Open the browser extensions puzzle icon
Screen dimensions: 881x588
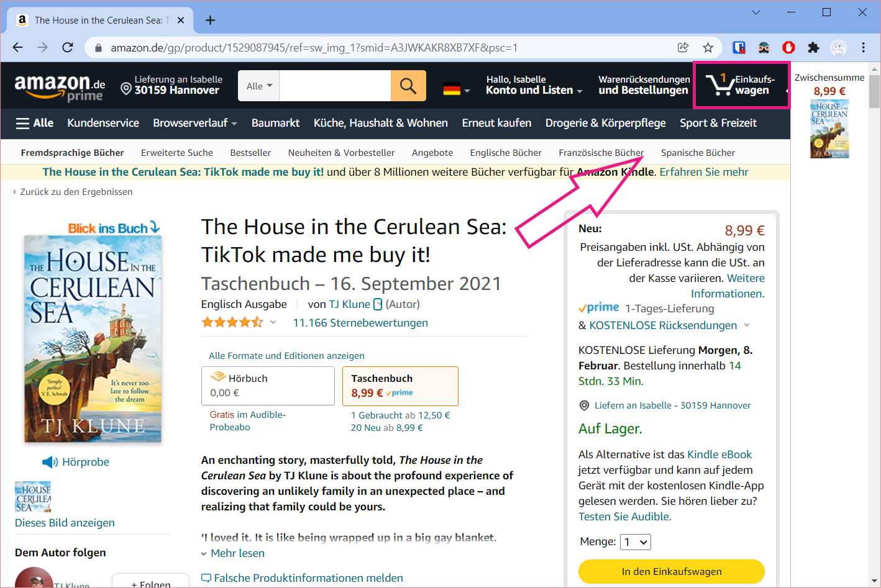click(813, 47)
